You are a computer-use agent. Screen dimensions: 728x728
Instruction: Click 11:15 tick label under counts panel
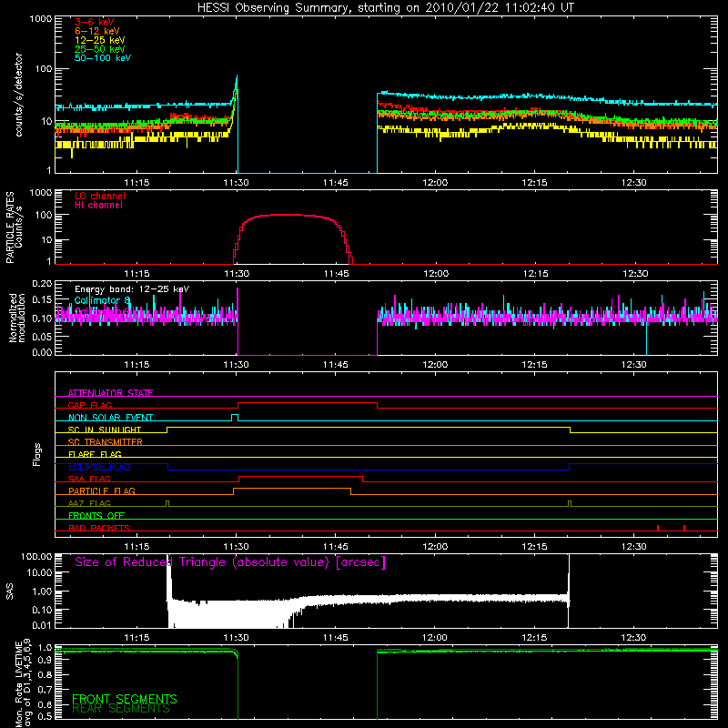pyautogui.click(x=137, y=183)
